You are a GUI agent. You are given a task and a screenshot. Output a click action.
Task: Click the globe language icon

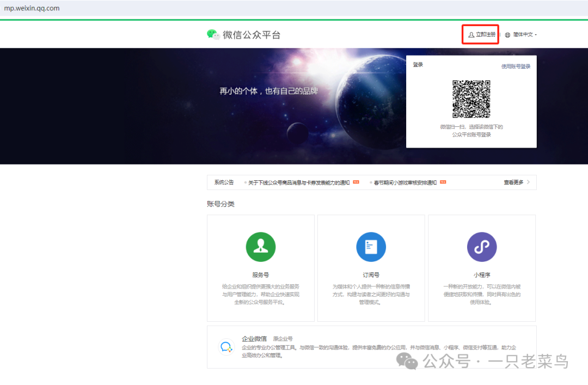507,35
